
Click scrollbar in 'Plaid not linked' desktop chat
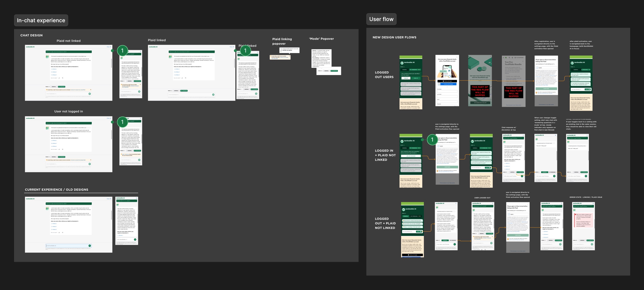pos(111,63)
